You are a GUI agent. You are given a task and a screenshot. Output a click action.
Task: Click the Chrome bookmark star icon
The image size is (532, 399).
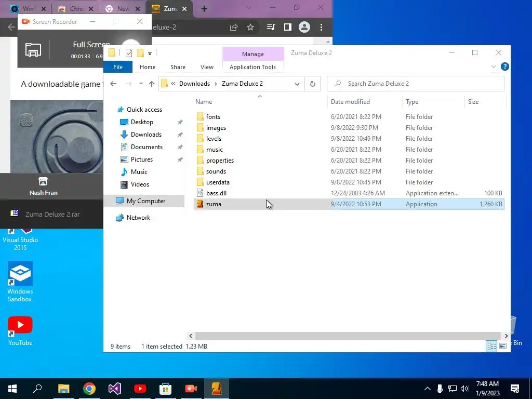(x=250, y=27)
